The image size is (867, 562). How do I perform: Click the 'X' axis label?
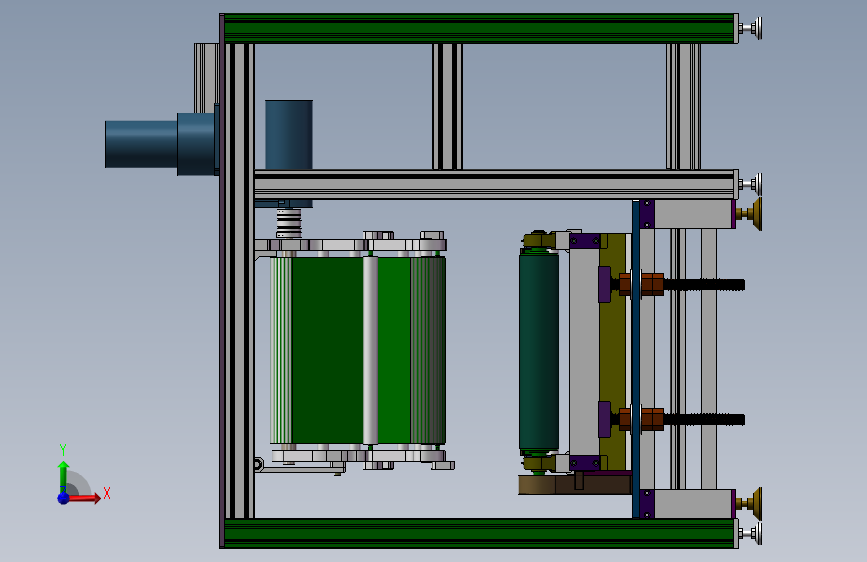107,493
